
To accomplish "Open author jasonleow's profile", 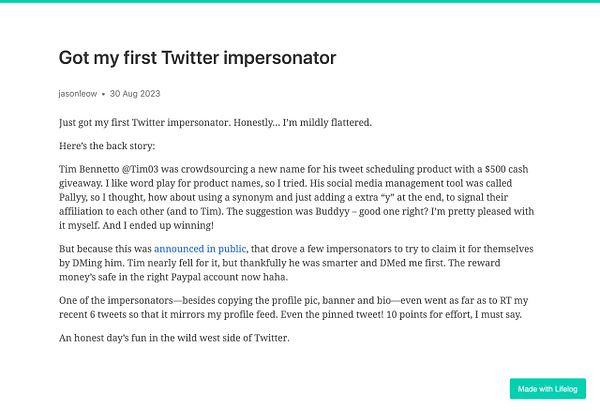I will 78,94.
